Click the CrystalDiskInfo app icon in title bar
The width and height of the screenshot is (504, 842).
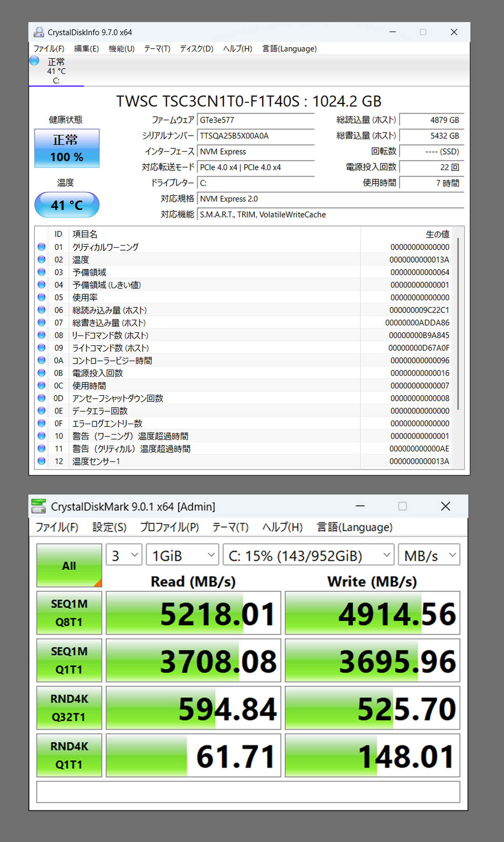coord(39,32)
